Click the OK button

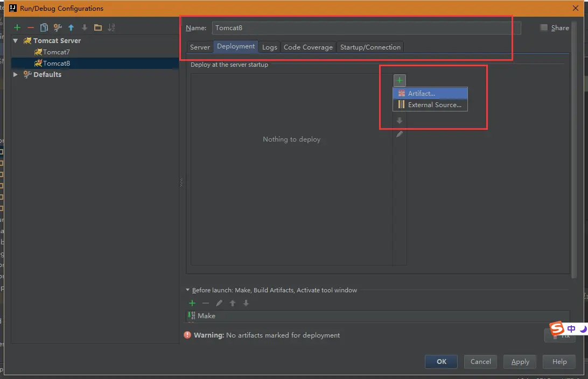[x=442, y=361]
